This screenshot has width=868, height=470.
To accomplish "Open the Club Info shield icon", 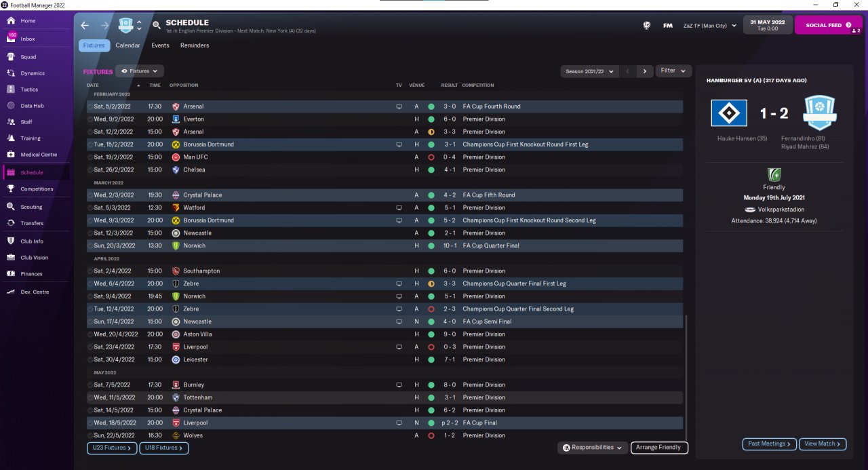I will (11, 241).
